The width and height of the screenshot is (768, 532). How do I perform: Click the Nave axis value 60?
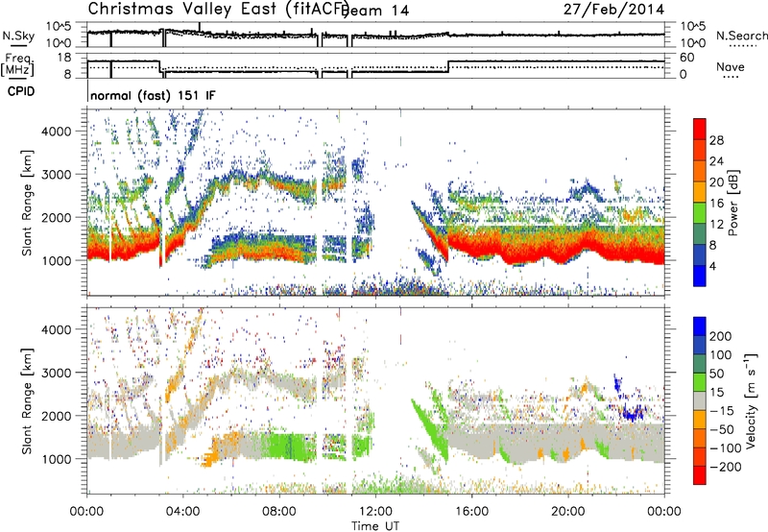(687, 58)
